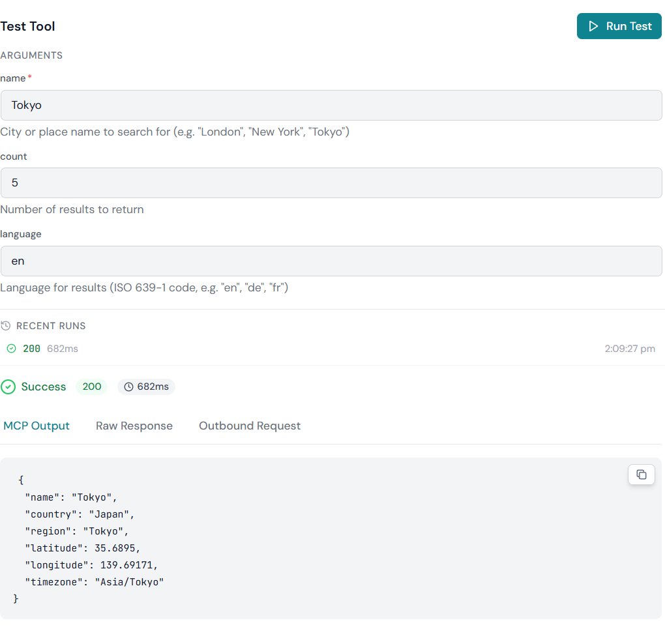Click the RECENT RUNS label
Screen dimensions: 665x644
pyautogui.click(x=51, y=326)
